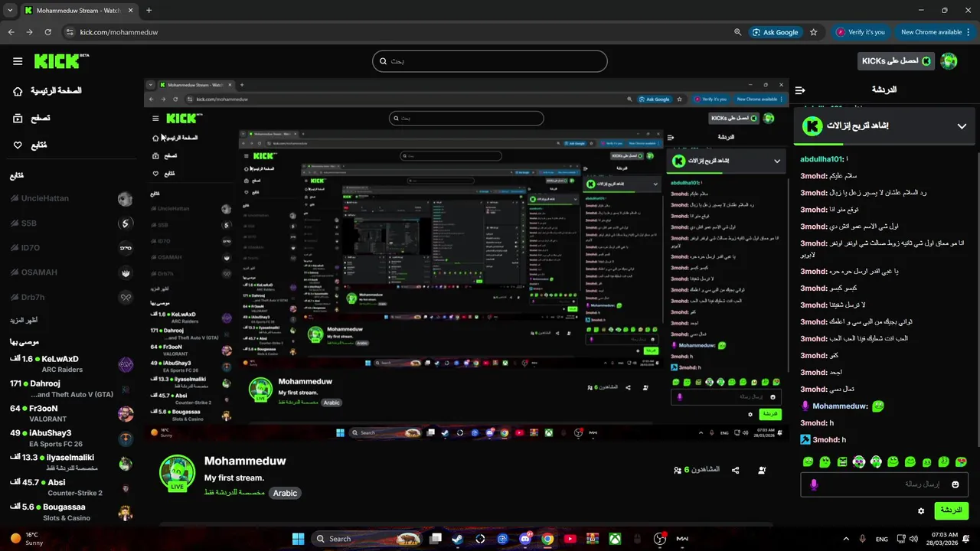
Task: Open OSAMAH channel in sidebar
Action: (x=71, y=272)
